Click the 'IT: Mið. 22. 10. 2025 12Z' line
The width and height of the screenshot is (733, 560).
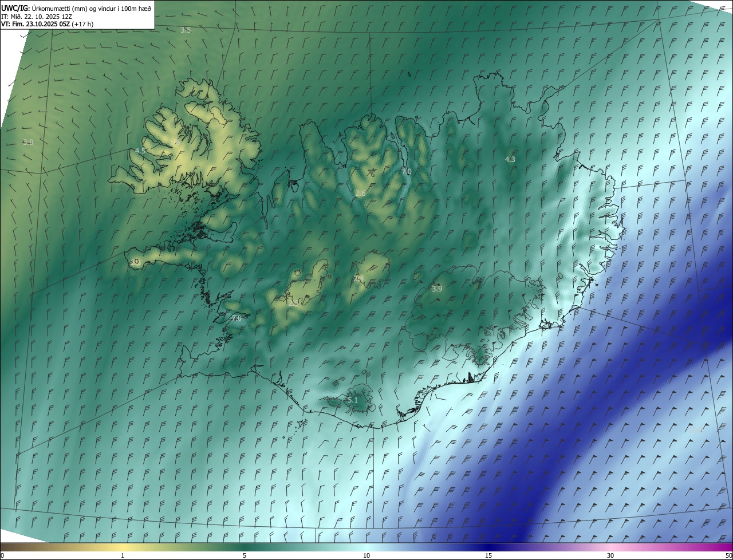pyautogui.click(x=36, y=16)
